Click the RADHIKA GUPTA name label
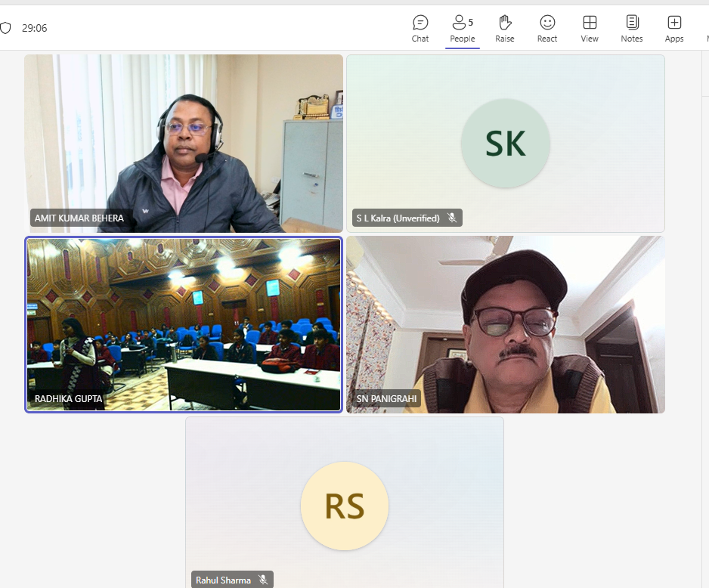 (69, 398)
